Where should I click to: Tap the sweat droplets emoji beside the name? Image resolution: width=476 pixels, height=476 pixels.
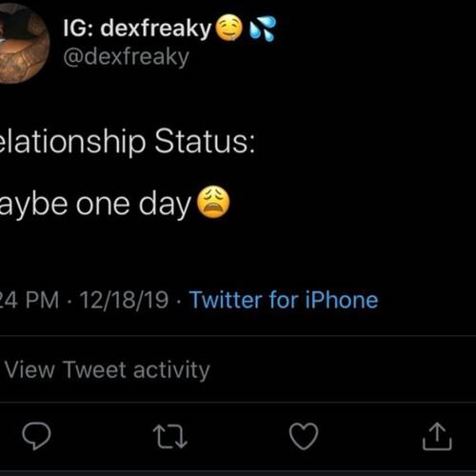click(x=263, y=29)
